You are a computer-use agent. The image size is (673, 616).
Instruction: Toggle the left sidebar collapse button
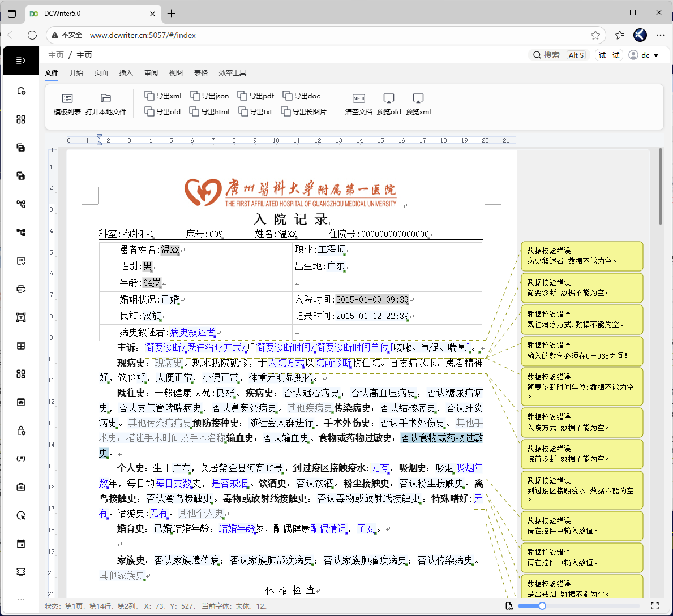click(21, 61)
